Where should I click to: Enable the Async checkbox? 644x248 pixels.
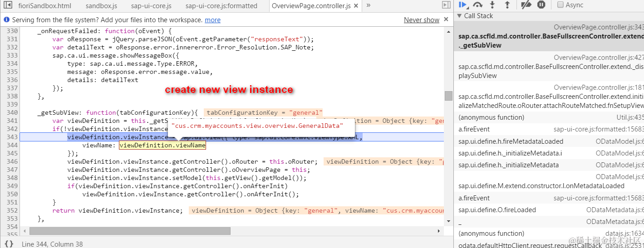point(560,5)
